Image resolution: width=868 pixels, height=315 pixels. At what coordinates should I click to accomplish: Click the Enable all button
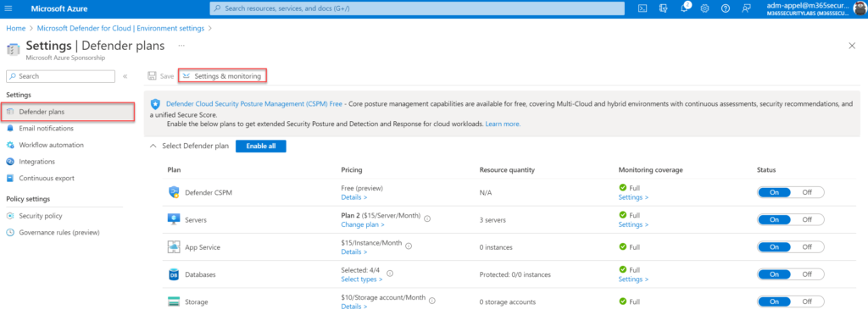pyautogui.click(x=261, y=146)
